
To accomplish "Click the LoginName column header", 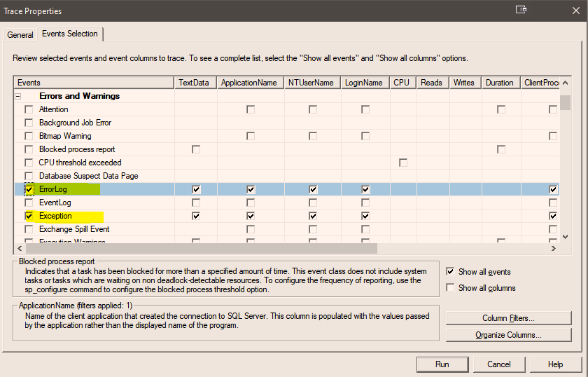I will pos(365,83).
